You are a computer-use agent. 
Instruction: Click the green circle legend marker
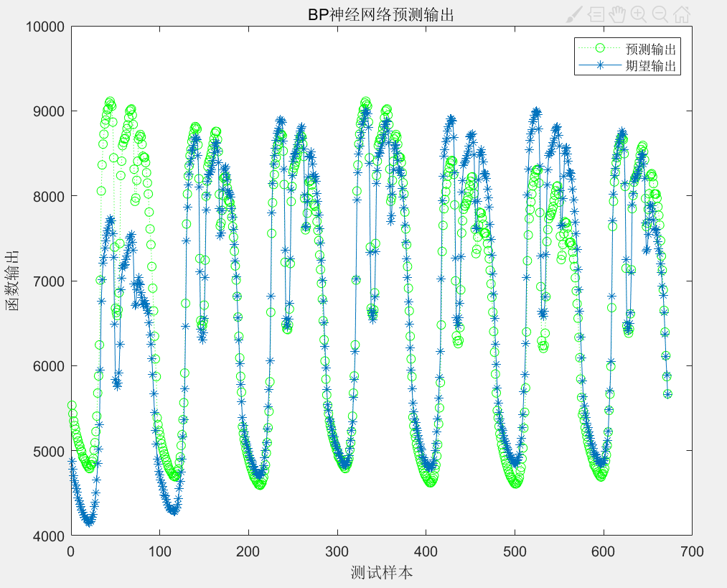600,48
